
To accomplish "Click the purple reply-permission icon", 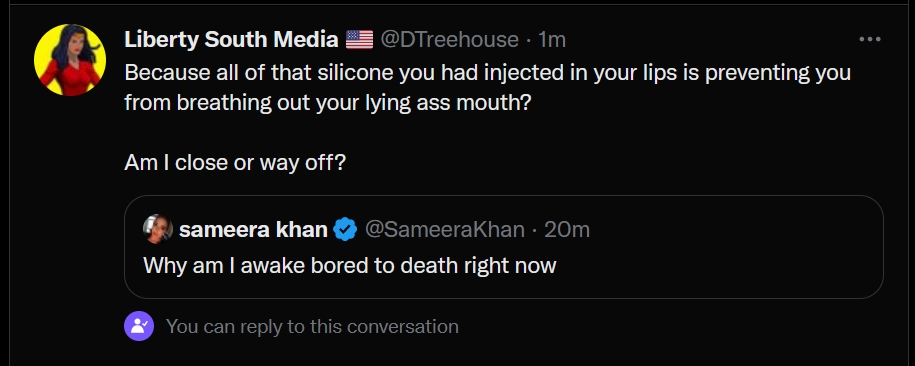I will click(x=139, y=326).
